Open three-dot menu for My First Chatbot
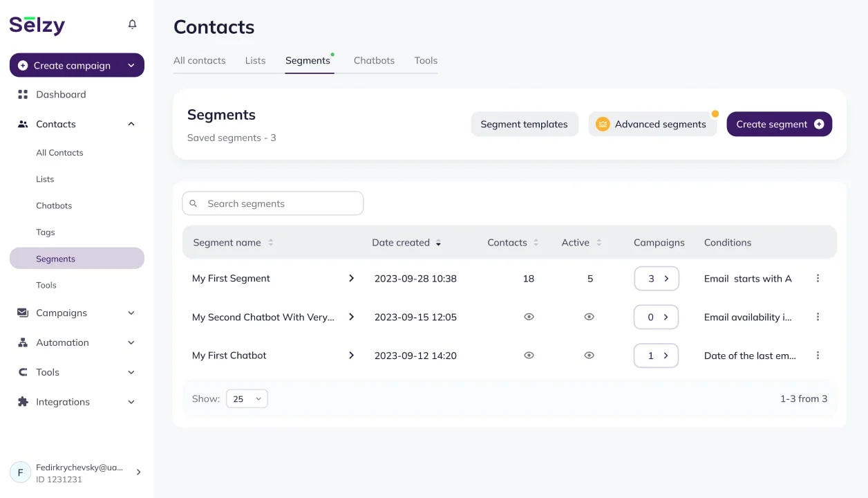The image size is (868, 498). 818,356
